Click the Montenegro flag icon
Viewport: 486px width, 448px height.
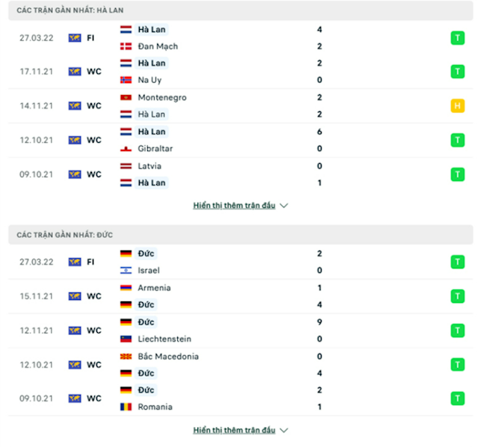coord(126,97)
